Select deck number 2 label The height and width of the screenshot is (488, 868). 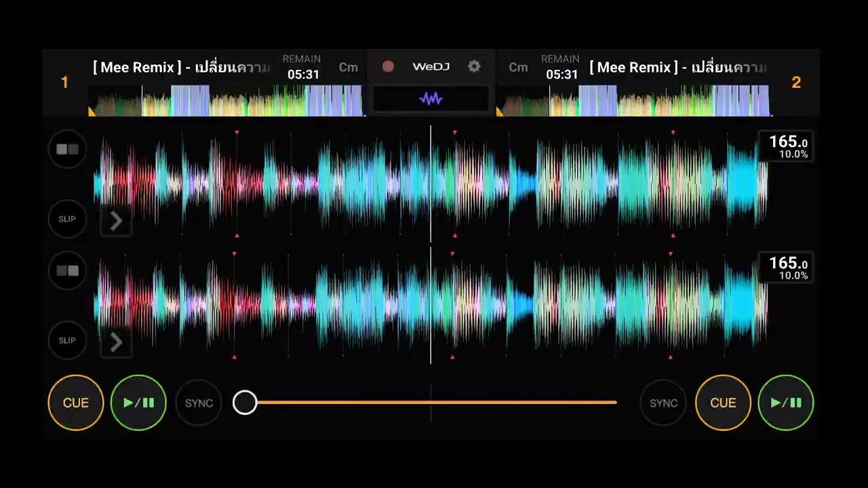click(x=796, y=83)
